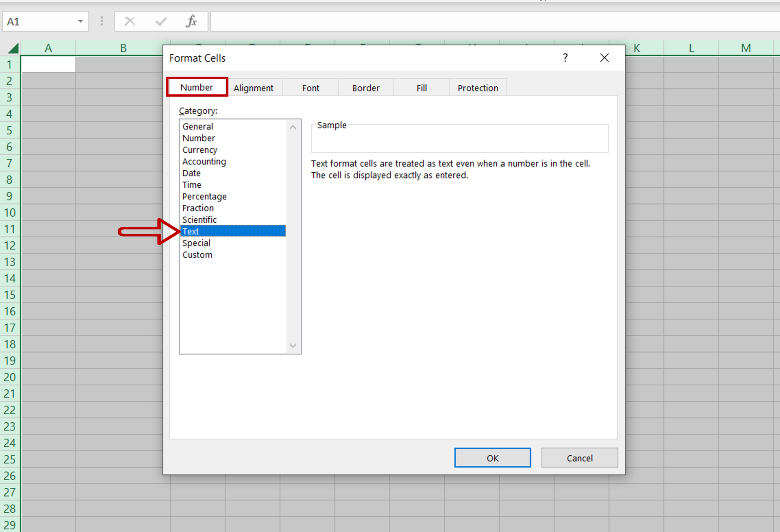Click the Cancel (X) icon beside formula bar
This screenshot has width=780, height=532.
pos(130,21)
